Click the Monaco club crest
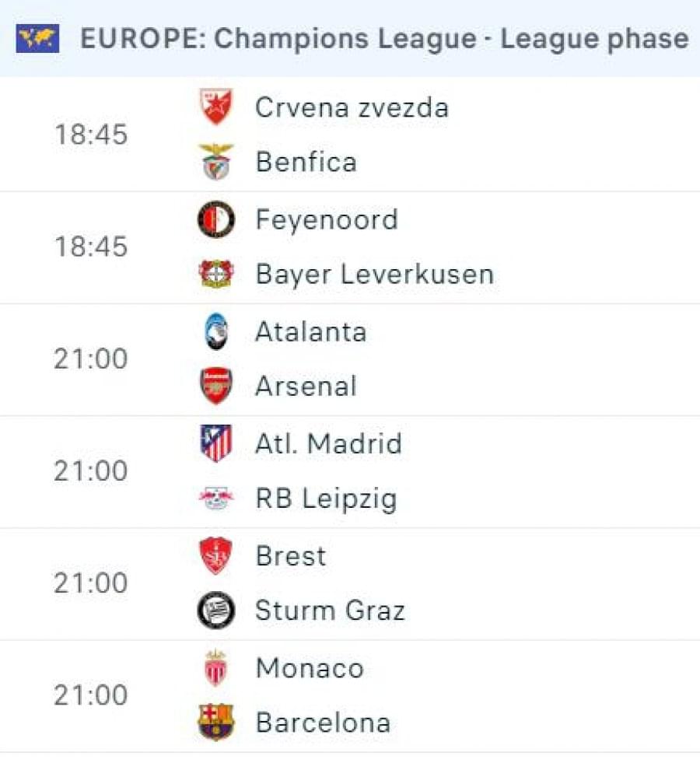The image size is (700, 777). [x=215, y=668]
